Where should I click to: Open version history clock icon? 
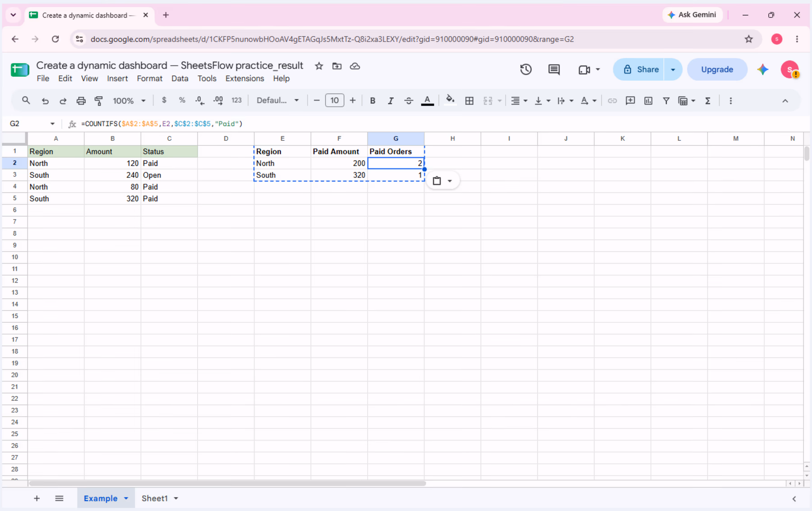click(526, 70)
